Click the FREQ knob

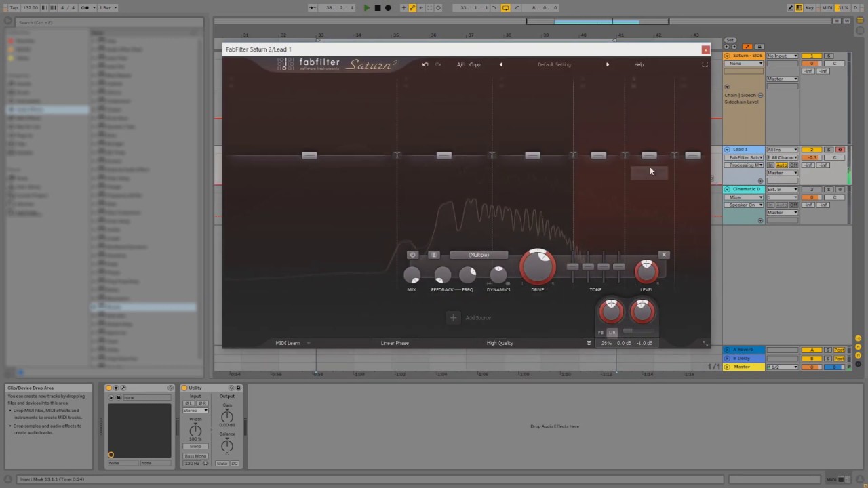click(x=467, y=274)
